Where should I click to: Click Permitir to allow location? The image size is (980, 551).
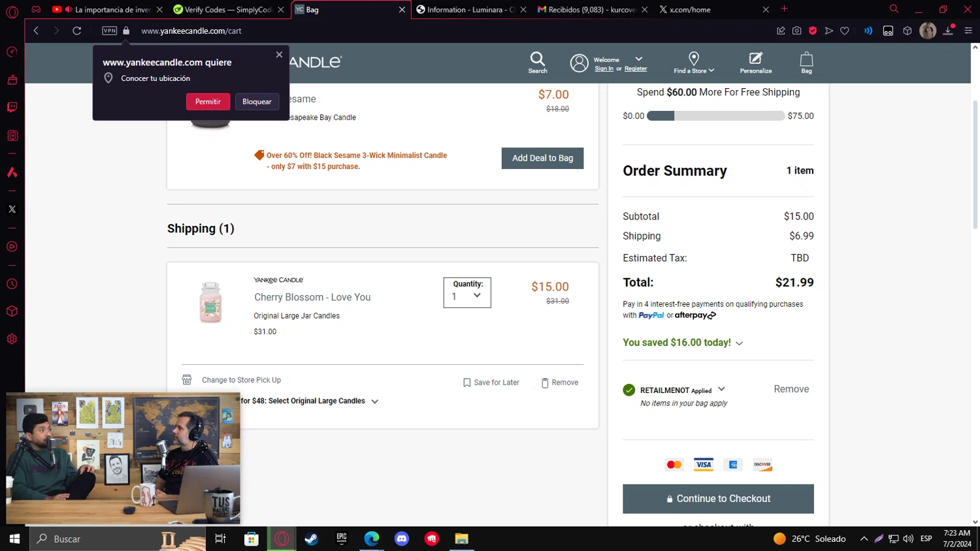tap(208, 101)
